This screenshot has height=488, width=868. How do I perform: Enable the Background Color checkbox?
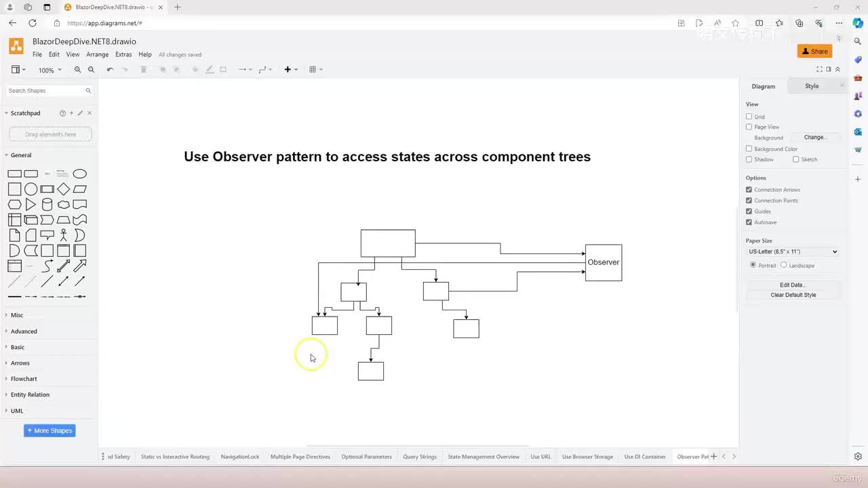pos(749,148)
